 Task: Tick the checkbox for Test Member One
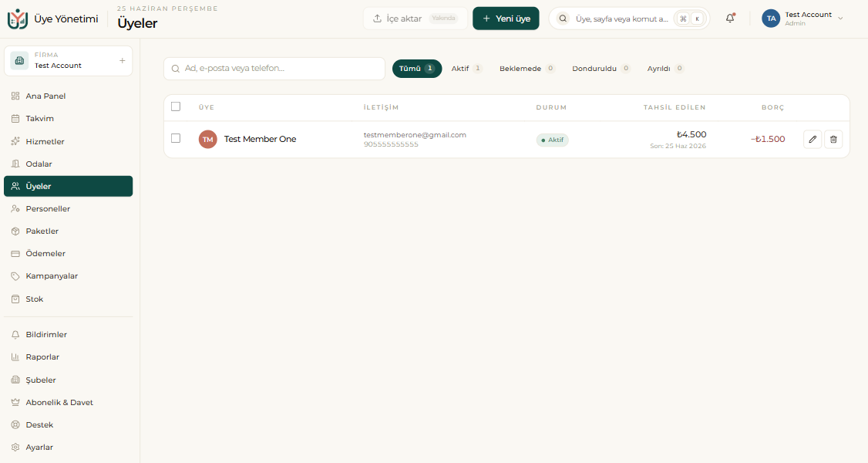point(176,138)
